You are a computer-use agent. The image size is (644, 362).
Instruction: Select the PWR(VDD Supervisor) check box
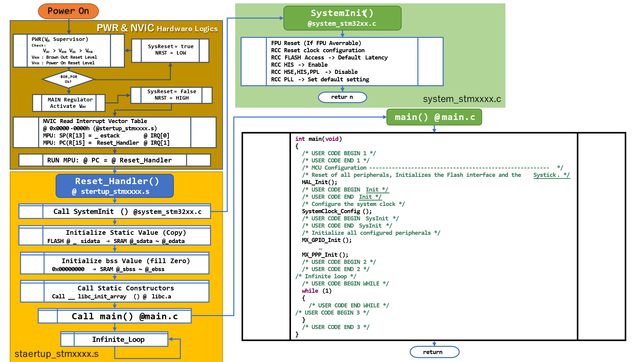[x=69, y=51]
